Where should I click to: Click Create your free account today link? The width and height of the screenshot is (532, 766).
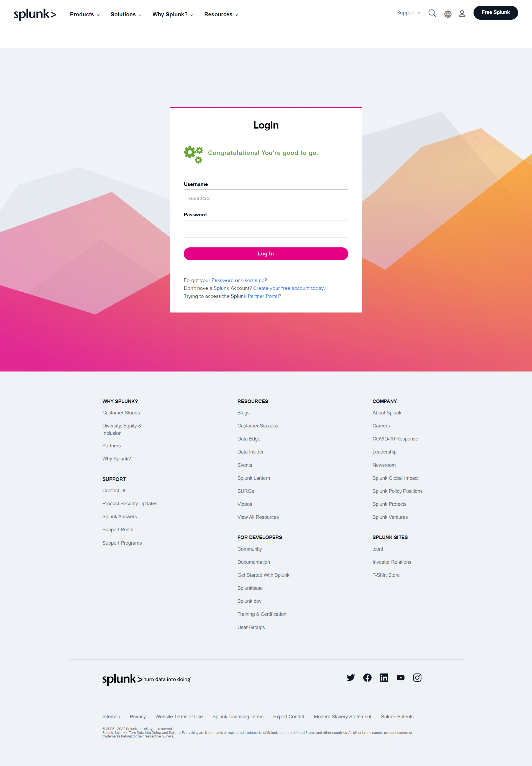click(288, 288)
